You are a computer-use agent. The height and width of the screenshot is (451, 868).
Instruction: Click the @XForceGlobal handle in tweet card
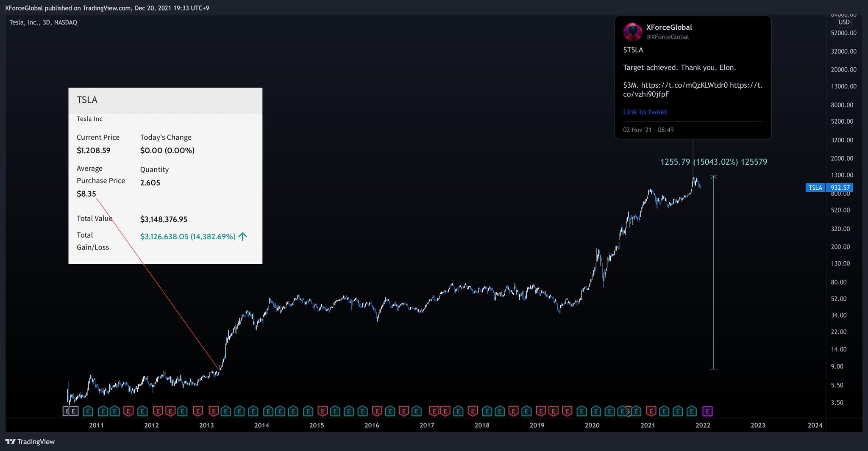pyautogui.click(x=668, y=37)
